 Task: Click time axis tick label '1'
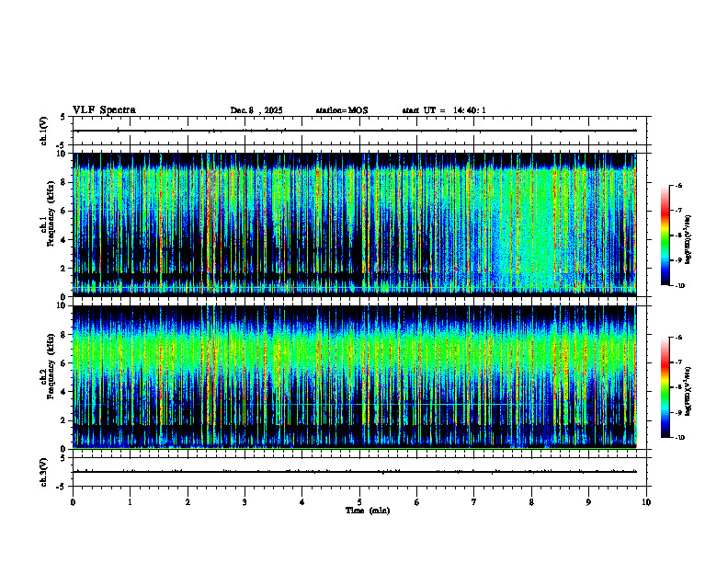point(130,502)
